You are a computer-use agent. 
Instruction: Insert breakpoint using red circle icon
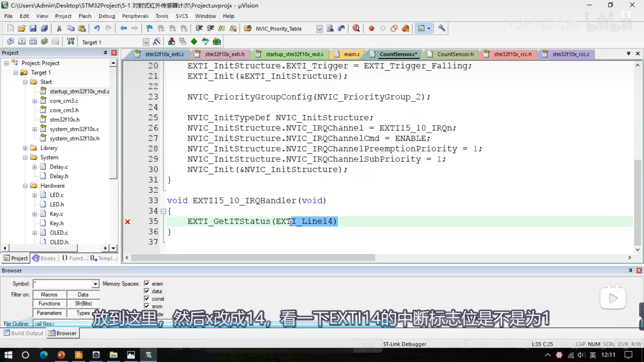[x=371, y=28]
